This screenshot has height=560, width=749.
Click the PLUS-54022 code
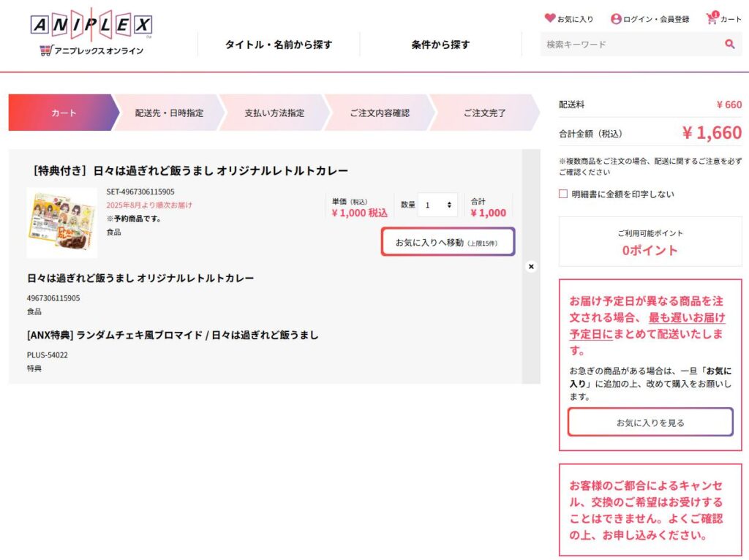tap(48, 355)
